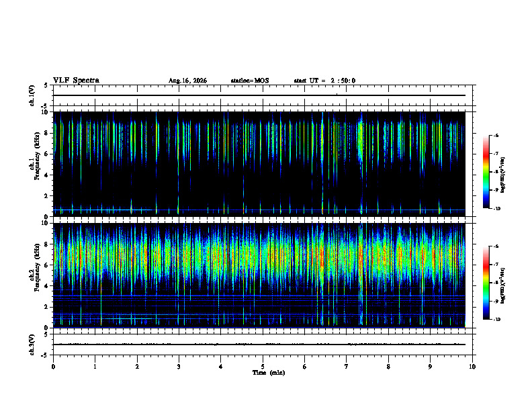Click the "VLF Spectra" plot title
This screenshot has width=532, height=411.
[x=76, y=81]
